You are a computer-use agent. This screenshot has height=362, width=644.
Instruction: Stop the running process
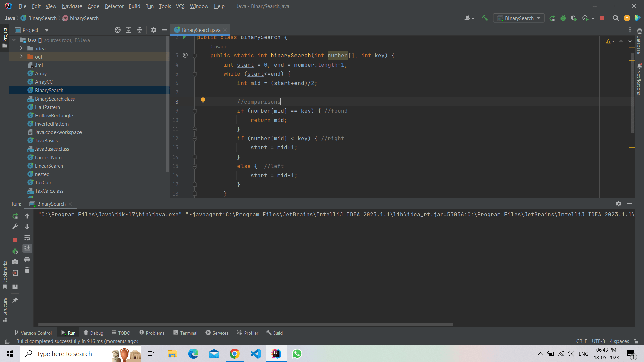pyautogui.click(x=602, y=18)
